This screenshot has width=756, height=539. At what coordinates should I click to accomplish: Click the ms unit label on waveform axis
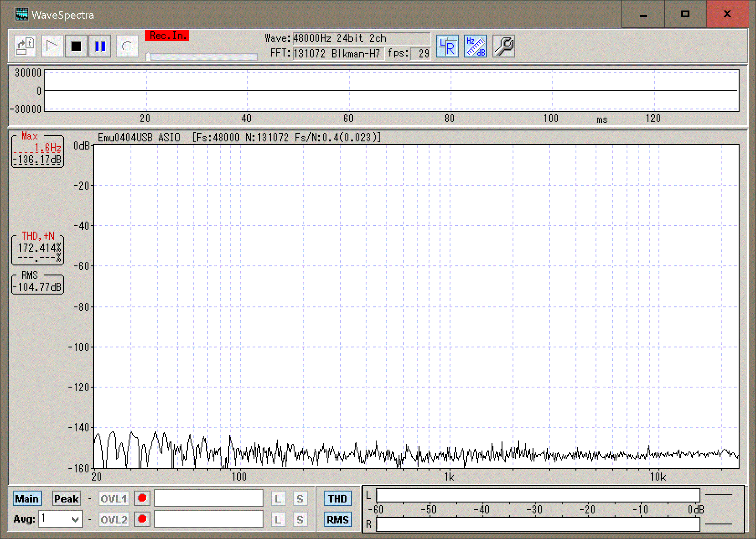click(602, 119)
